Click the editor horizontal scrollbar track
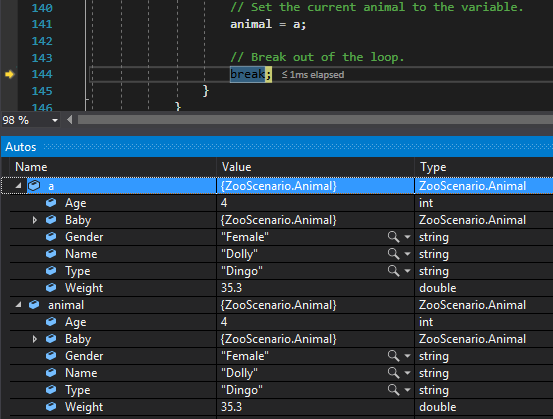The width and height of the screenshot is (553, 419). (315, 120)
